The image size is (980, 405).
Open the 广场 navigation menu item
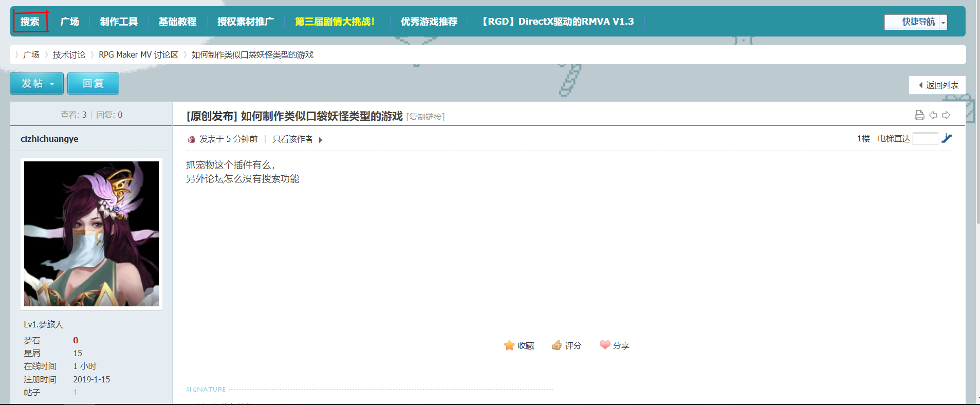pos(69,22)
